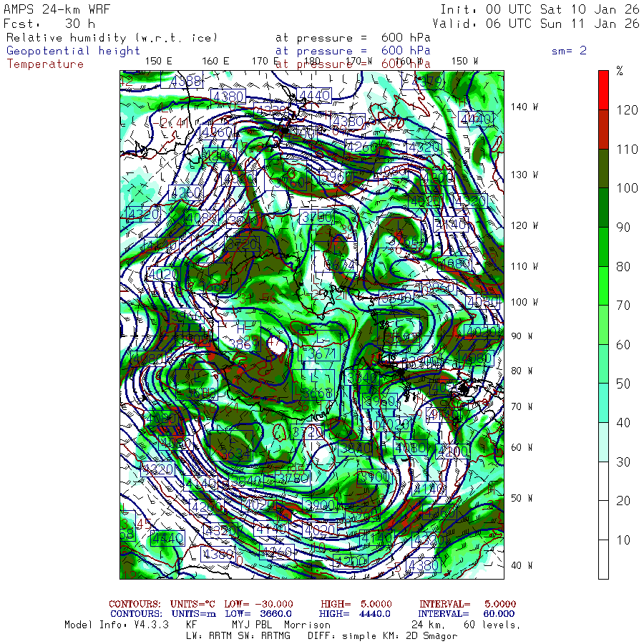Click the red 'INTERVAL= 5.0000' text

(x=467, y=604)
